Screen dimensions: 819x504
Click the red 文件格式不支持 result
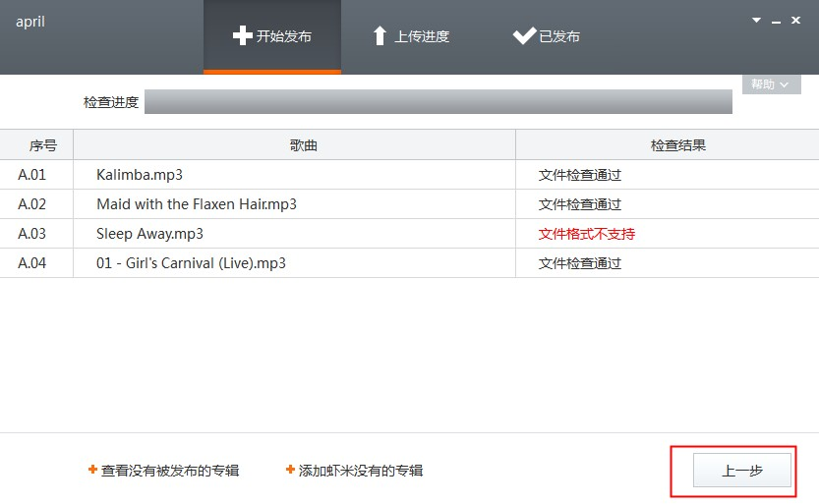(x=587, y=234)
